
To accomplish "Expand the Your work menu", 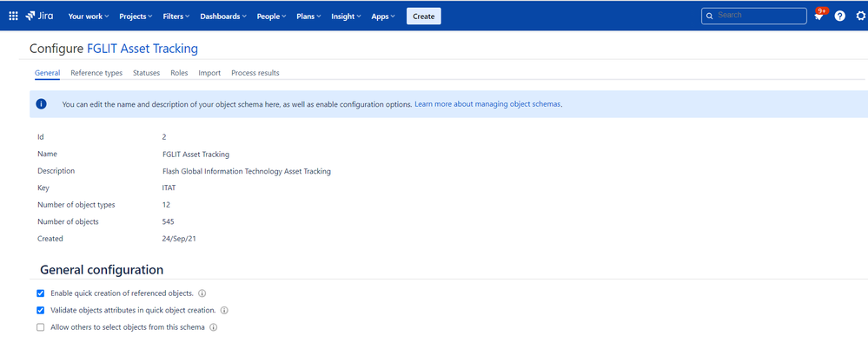I will 89,16.
